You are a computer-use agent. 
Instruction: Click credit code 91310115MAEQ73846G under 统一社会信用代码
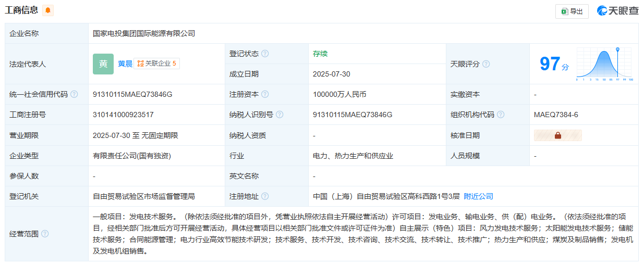point(132,94)
